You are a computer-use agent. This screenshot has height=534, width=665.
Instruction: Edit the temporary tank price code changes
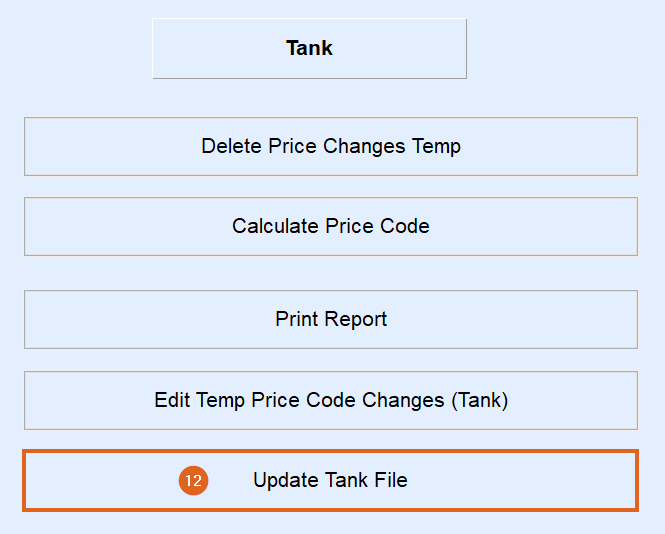click(x=330, y=400)
